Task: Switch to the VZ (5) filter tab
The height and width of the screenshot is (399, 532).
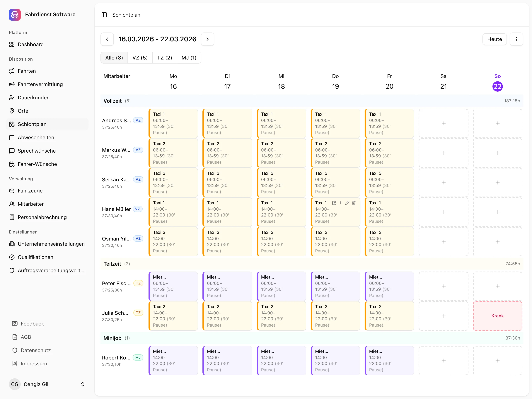Action: (140, 57)
